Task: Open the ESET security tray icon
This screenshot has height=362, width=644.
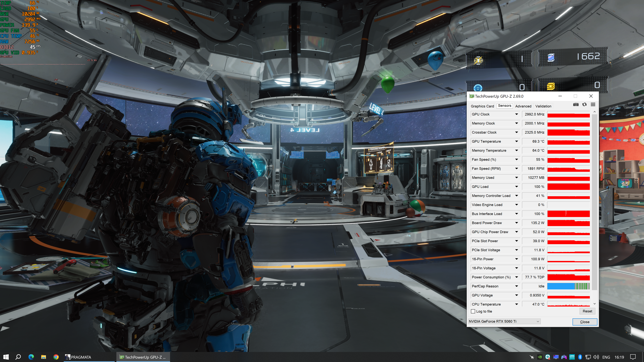Action: coord(548,357)
